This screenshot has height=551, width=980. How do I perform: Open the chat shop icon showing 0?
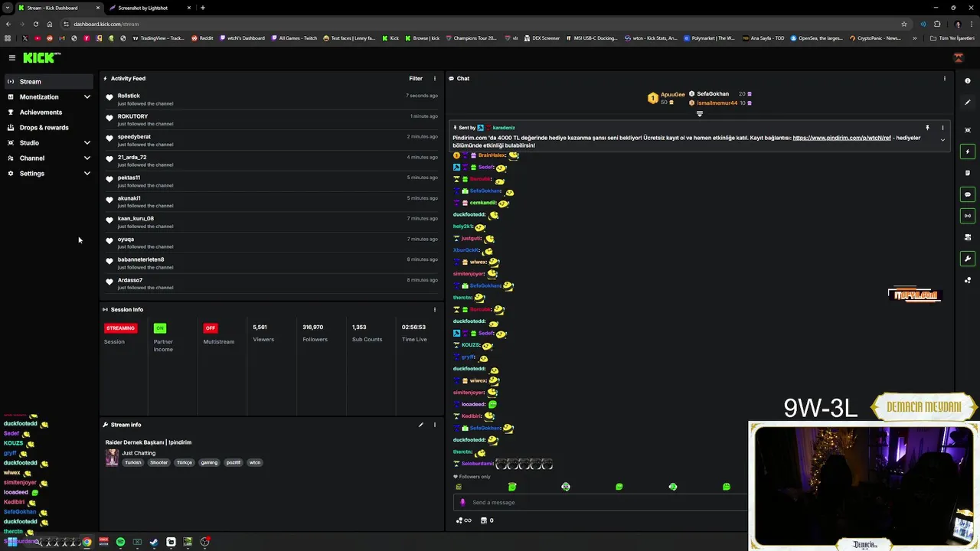pyautogui.click(x=487, y=520)
